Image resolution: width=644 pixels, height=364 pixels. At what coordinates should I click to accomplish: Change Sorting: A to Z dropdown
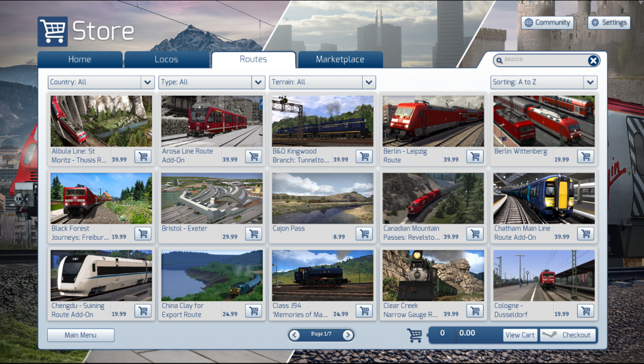pos(543,82)
